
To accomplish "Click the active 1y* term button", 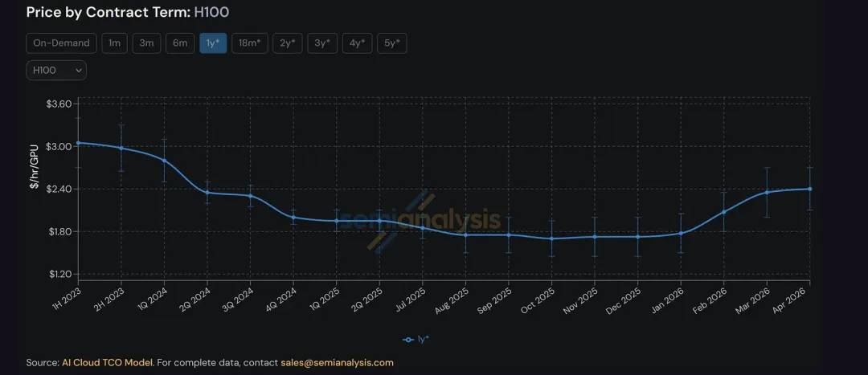I will [x=213, y=43].
